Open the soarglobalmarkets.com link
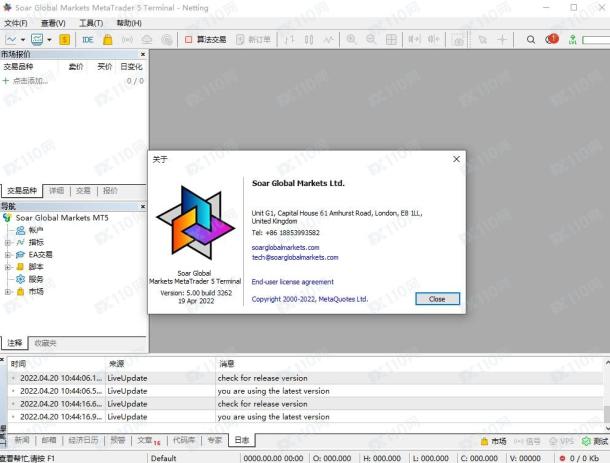The height and width of the screenshot is (463, 610). [285, 247]
